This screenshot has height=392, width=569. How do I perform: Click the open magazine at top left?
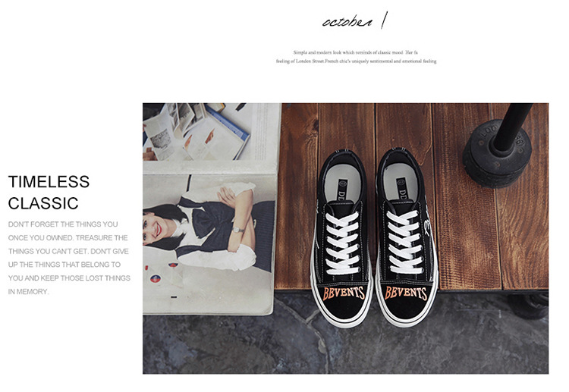coord(212,132)
